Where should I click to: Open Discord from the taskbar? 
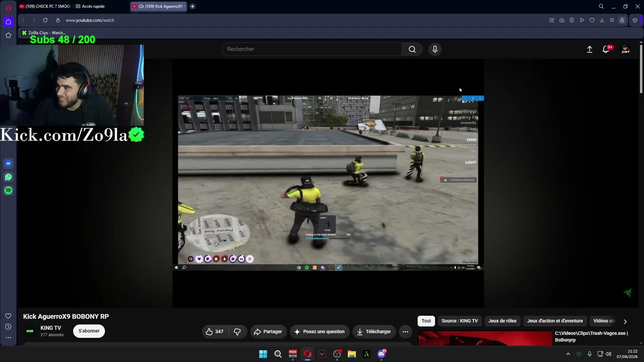point(381,354)
